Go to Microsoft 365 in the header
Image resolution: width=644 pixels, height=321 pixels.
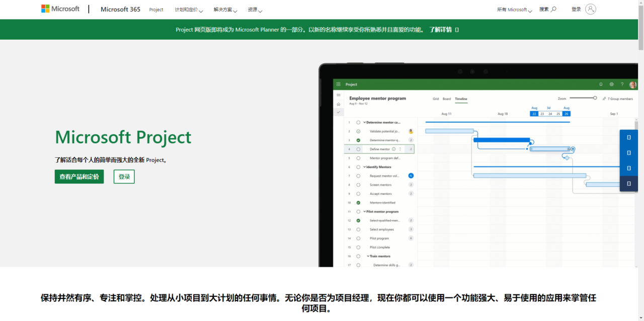(x=120, y=9)
